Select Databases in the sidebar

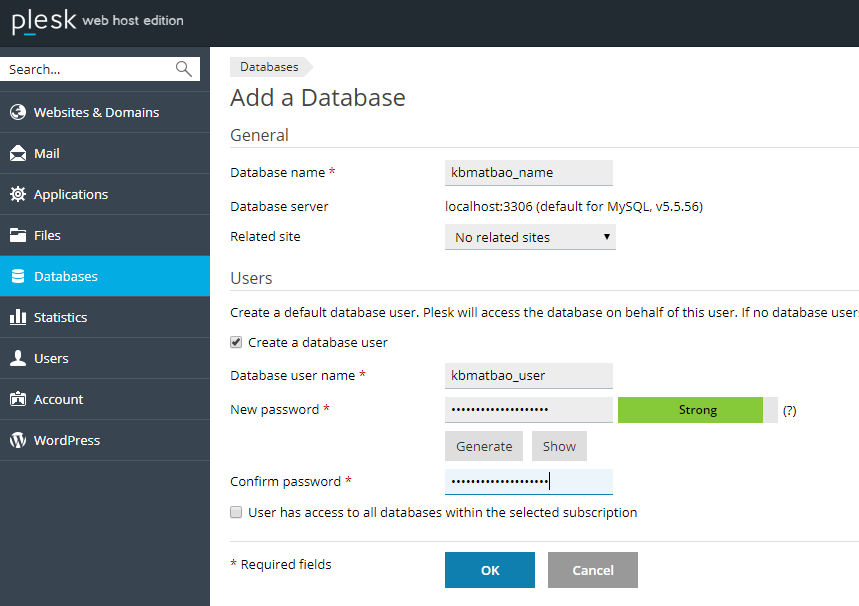point(65,276)
